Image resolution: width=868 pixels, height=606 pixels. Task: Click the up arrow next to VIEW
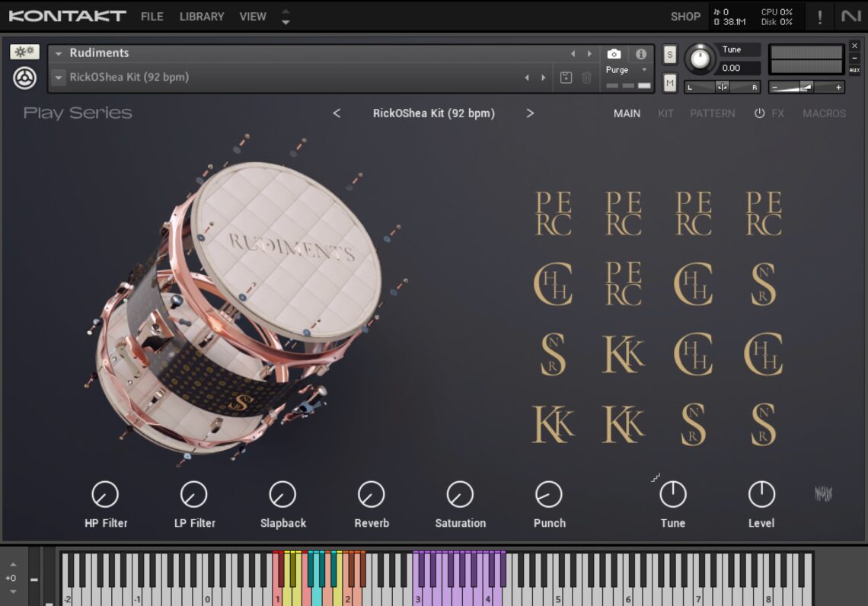[x=286, y=11]
